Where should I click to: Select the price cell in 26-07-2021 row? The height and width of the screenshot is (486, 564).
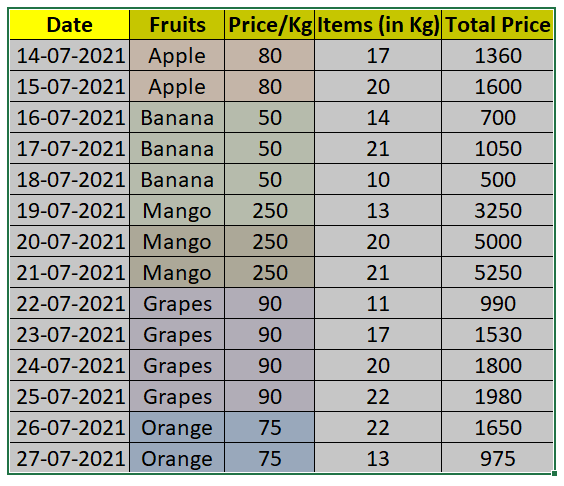point(269,427)
